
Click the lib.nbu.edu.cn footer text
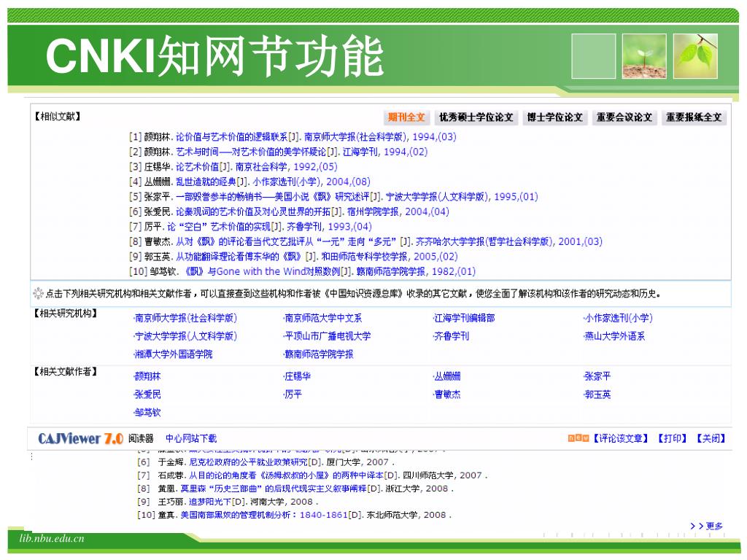(x=52, y=539)
